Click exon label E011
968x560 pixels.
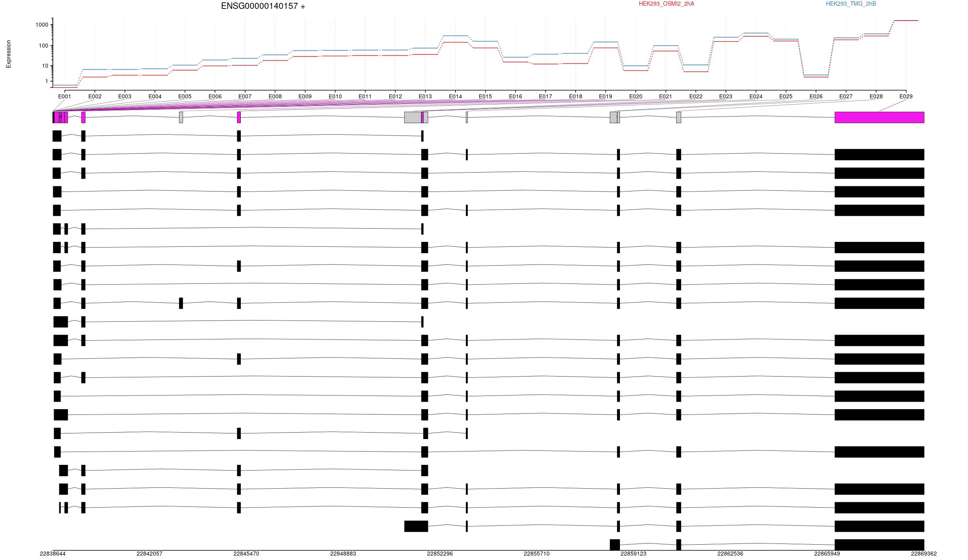point(365,96)
